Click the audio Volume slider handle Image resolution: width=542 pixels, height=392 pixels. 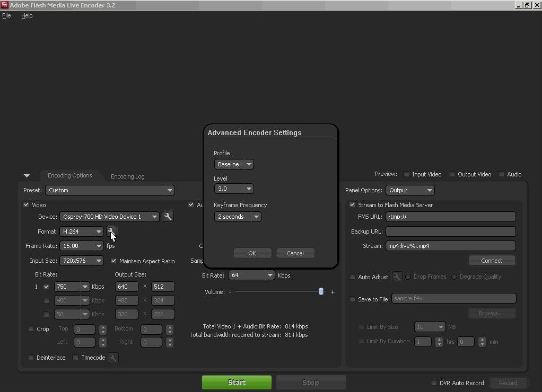pyautogui.click(x=321, y=291)
